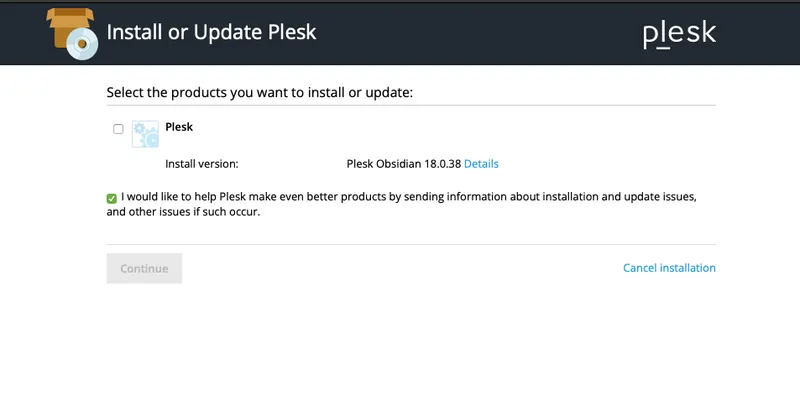The height and width of the screenshot is (405, 800).
Task: Click the dark header bar's empty center
Action: (480, 33)
